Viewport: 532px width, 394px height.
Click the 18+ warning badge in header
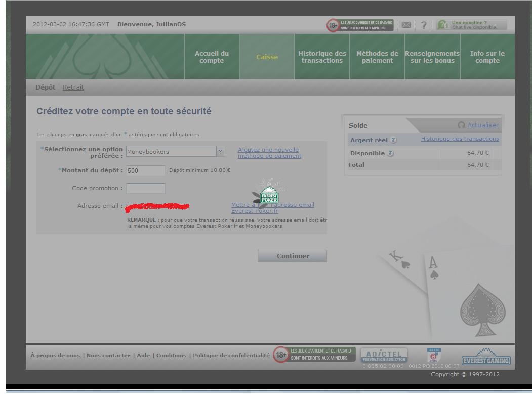[x=360, y=25]
